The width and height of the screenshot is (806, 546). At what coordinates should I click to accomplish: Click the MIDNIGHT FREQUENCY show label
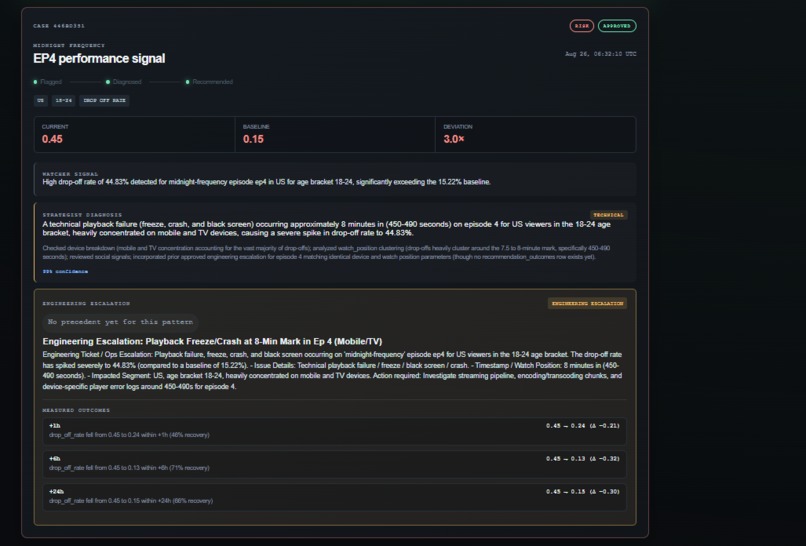(69, 45)
